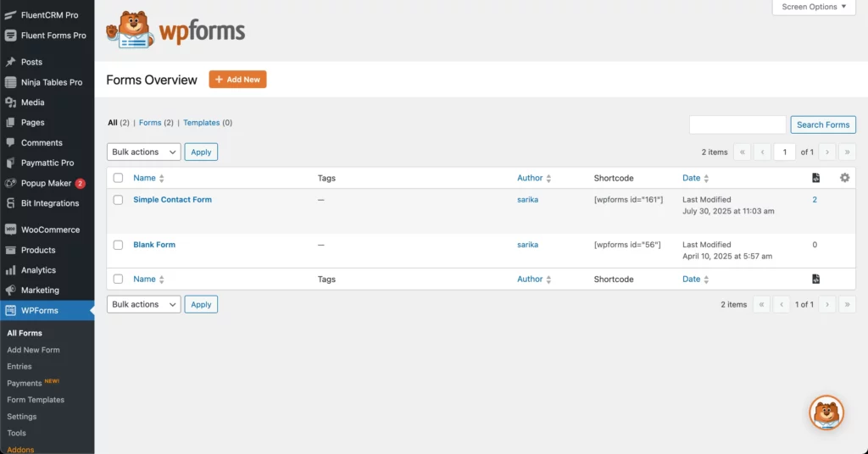Click the Search Forms button
Viewport: 868px width, 454px height.
pyautogui.click(x=822, y=125)
